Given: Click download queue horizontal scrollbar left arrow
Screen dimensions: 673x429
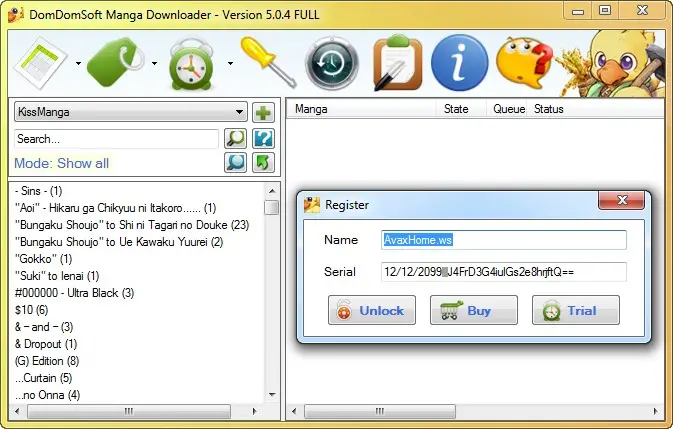Looking at the screenshot, I should click(x=294, y=411).
